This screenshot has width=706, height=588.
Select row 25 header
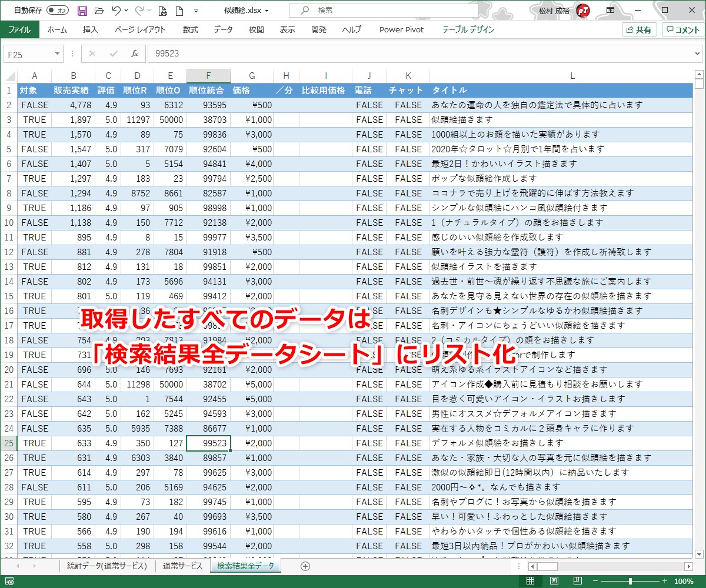pos(9,443)
